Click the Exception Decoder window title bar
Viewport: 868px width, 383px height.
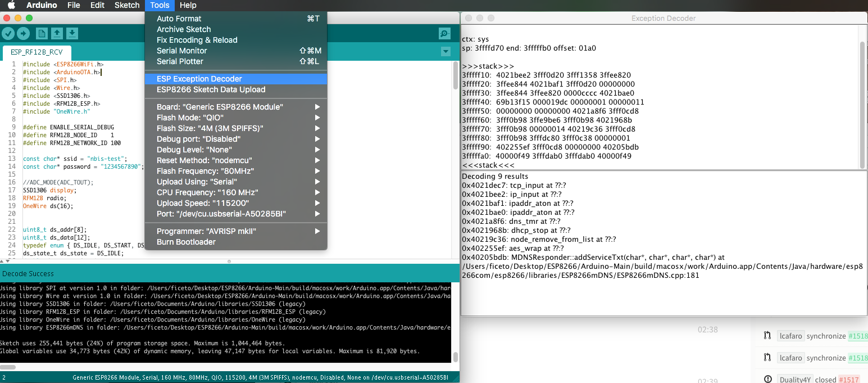tap(664, 18)
